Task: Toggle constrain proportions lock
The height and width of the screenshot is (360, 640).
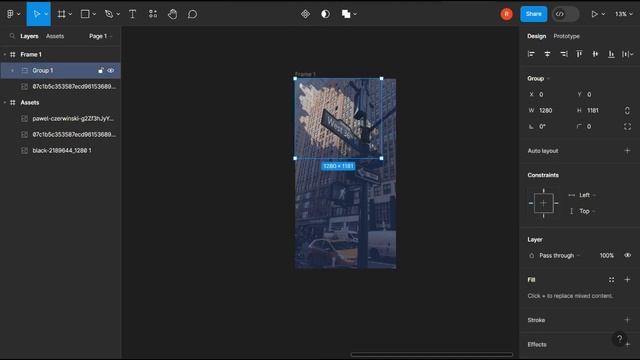Action: click(627, 110)
